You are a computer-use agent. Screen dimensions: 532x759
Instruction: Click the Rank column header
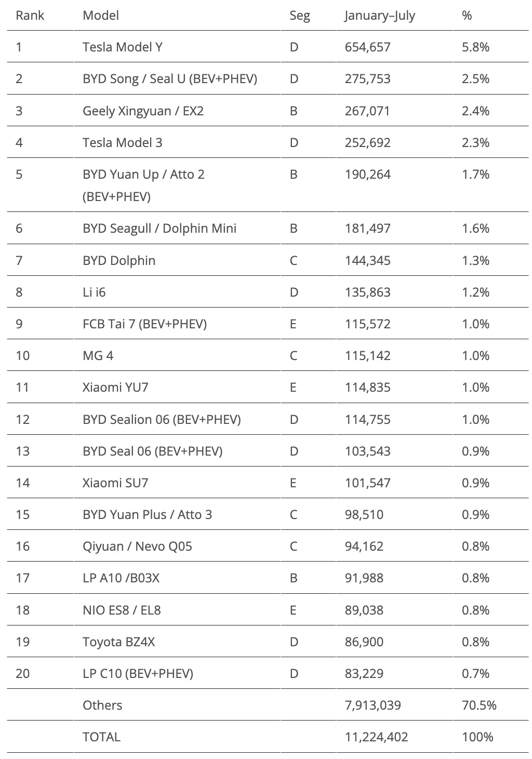pos(30,16)
